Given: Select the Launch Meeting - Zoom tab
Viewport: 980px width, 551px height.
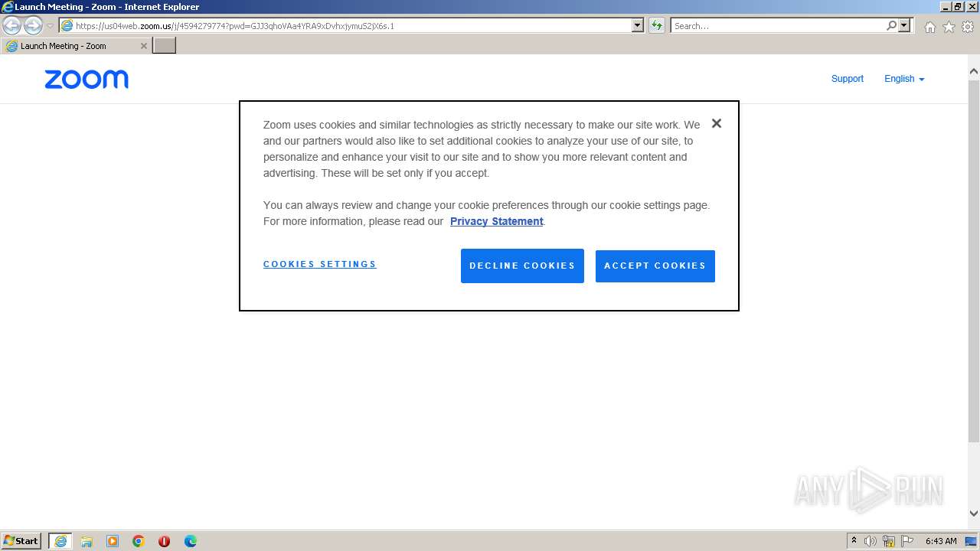Looking at the screenshot, I should tap(76, 46).
